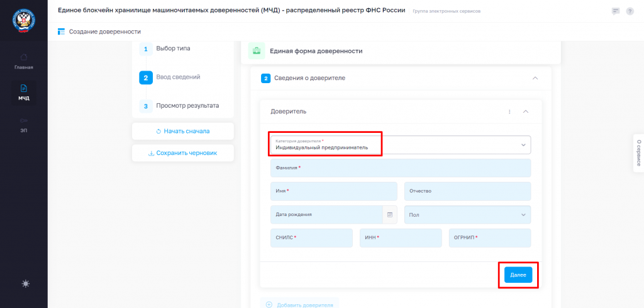
Task: Open the О сервисе side tab
Action: pos(639,153)
